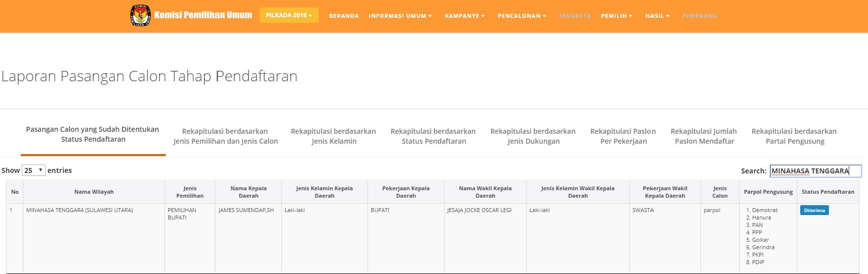Image resolution: width=868 pixels, height=274 pixels.
Task: Open the PILKADA 2018 dropdown
Action: point(289,15)
